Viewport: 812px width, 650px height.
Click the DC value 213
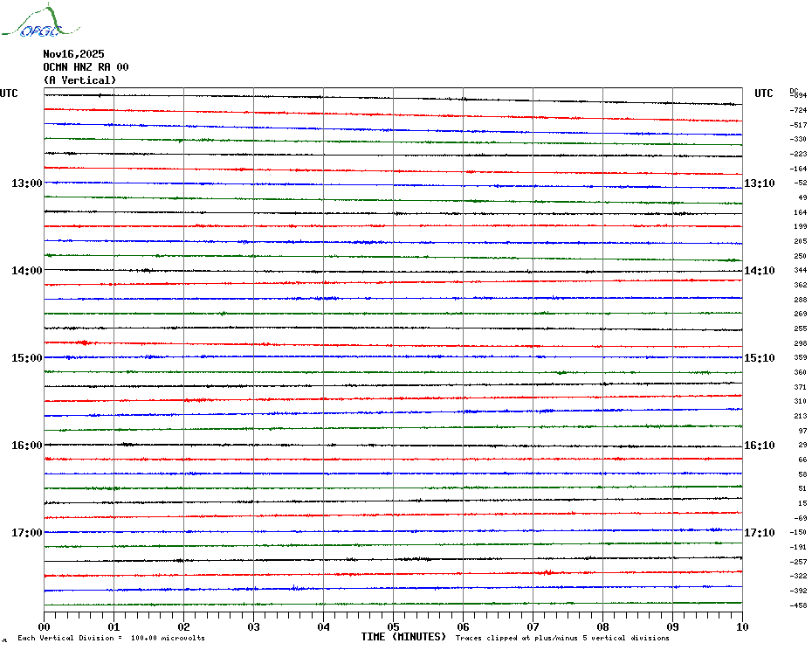click(801, 416)
